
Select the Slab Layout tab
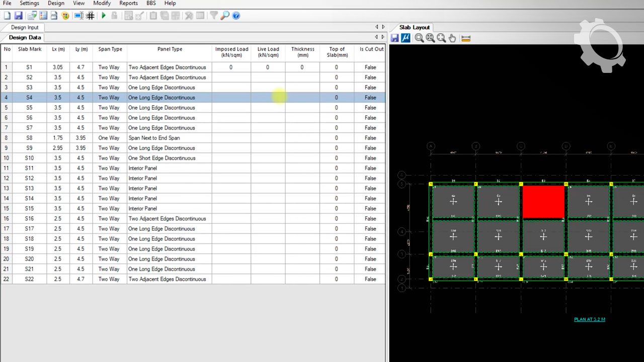[x=415, y=27]
